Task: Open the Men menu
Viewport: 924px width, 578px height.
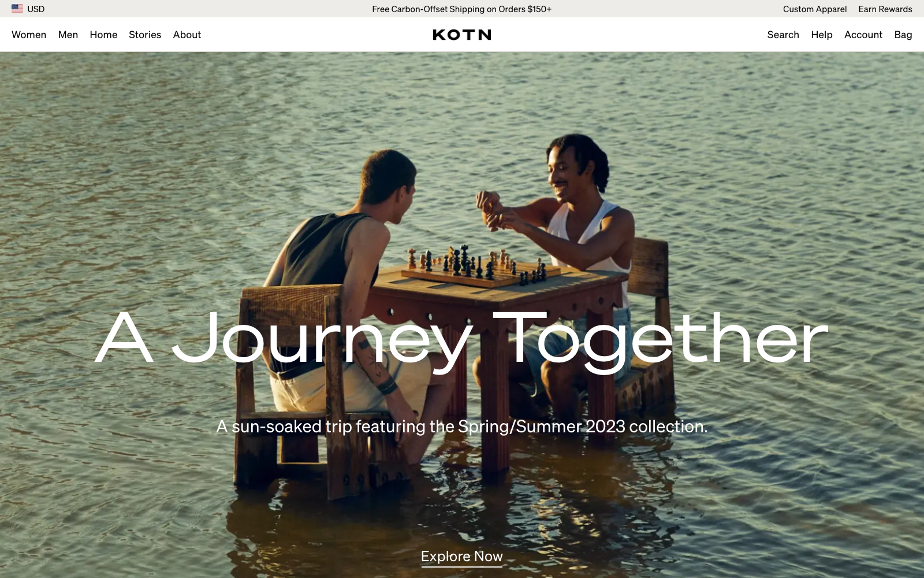Action: (x=68, y=35)
